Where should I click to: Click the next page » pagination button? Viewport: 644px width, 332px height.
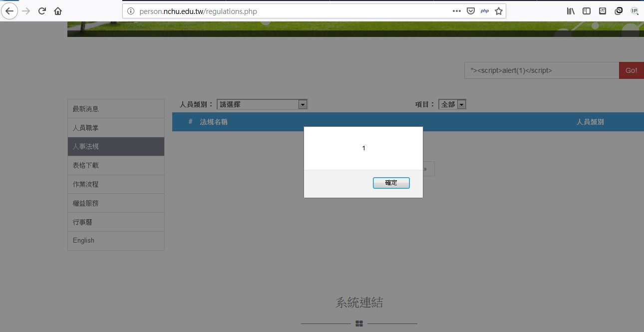point(425,169)
